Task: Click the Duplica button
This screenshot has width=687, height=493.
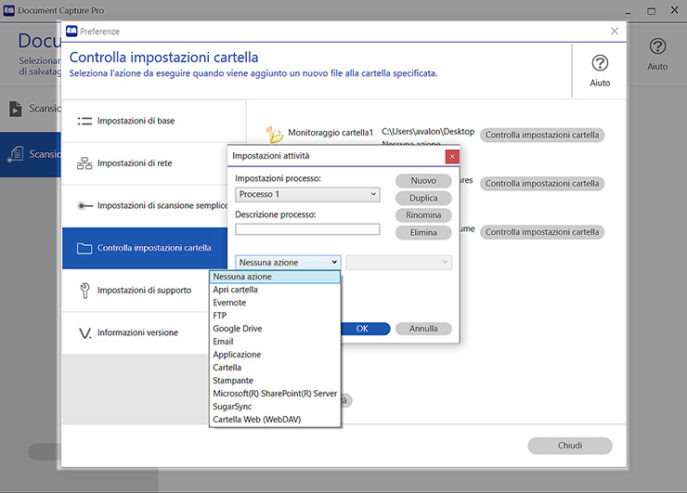Action: (x=423, y=198)
